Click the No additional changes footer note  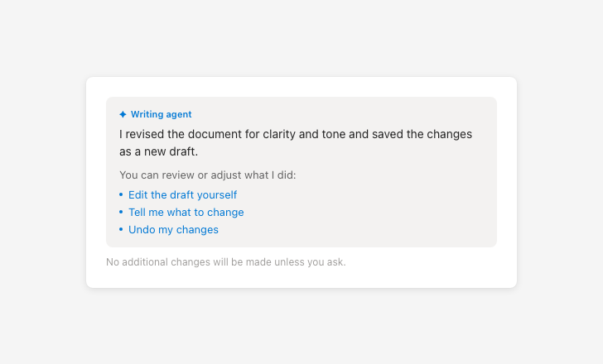[225, 262]
